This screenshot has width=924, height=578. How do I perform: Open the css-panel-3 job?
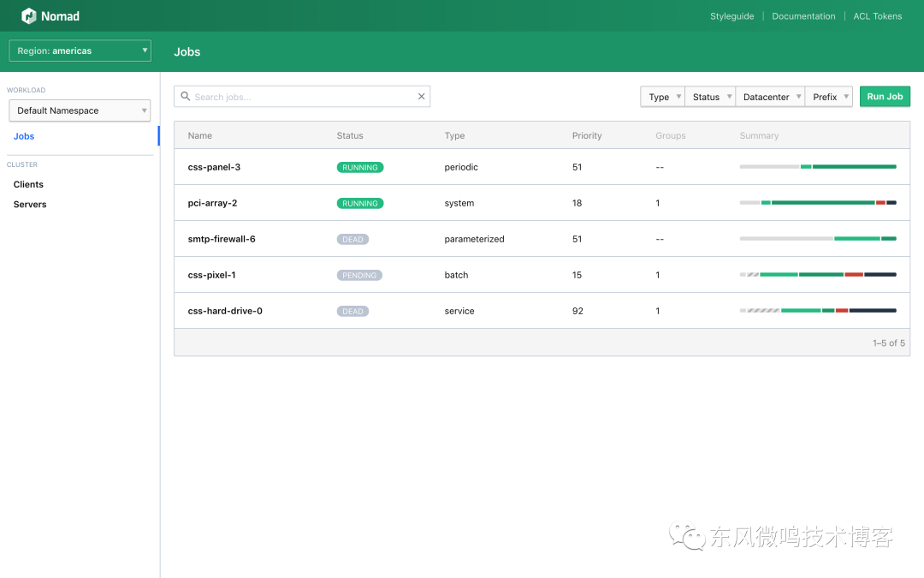pyautogui.click(x=214, y=168)
